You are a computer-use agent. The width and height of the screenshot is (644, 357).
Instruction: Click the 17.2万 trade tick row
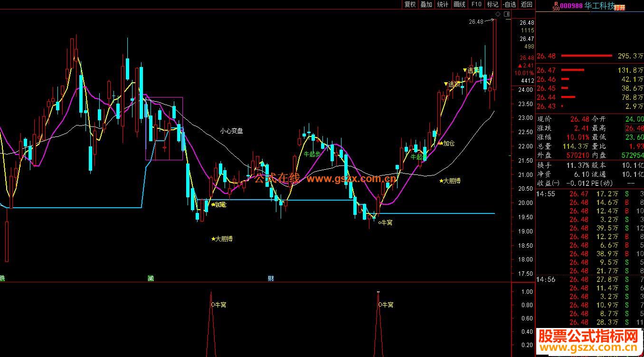[x=589, y=194]
